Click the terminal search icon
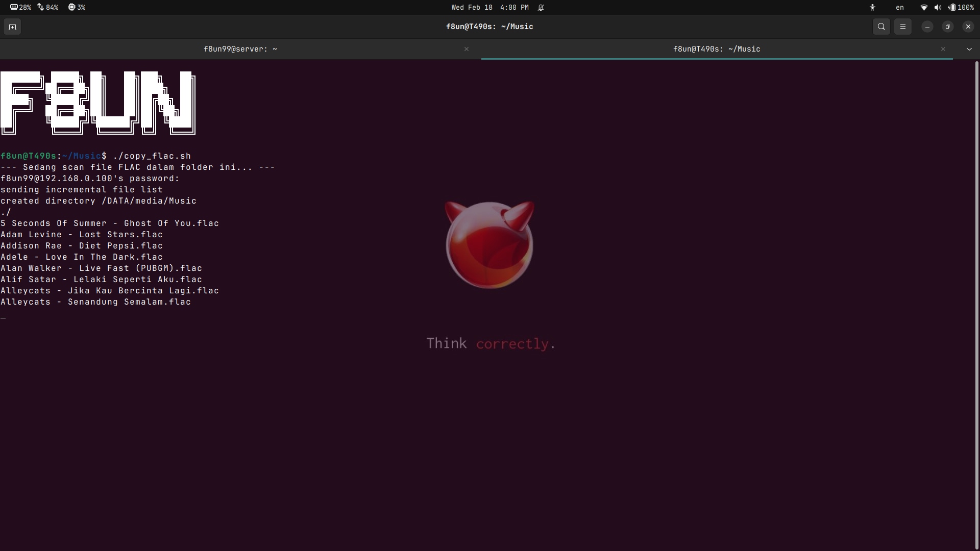The width and height of the screenshot is (980, 551). 881,27
